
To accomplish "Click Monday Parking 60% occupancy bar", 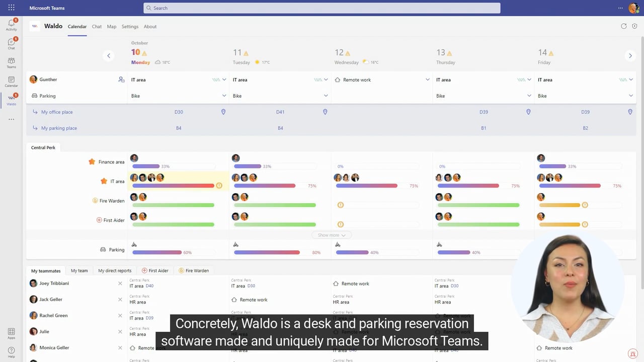I will (174, 252).
